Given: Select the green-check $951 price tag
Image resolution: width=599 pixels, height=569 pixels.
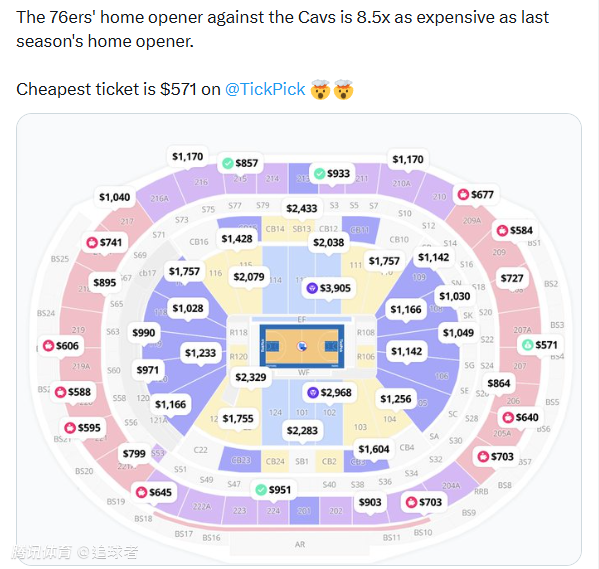Looking at the screenshot, I should point(274,490).
